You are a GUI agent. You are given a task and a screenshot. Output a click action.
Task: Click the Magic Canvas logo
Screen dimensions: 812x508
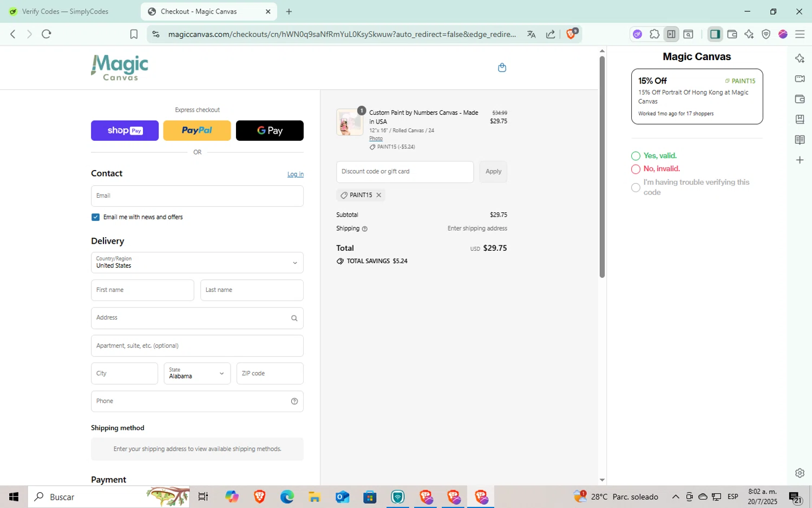[120, 68]
